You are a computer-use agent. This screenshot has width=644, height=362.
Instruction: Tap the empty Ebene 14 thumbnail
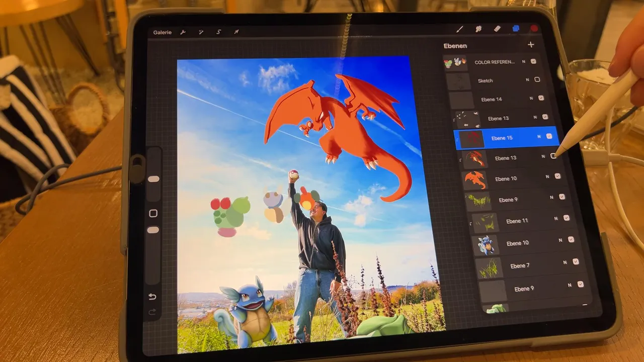[461, 100]
